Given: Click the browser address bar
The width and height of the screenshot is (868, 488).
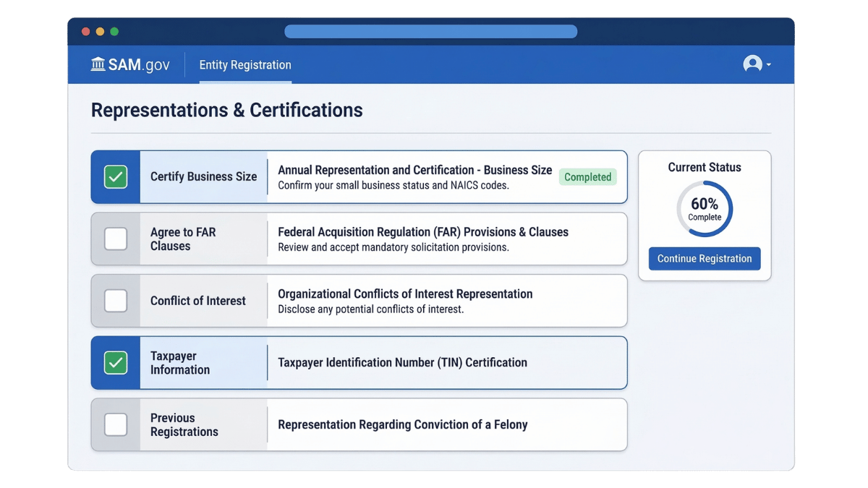Looking at the screenshot, I should [431, 31].
